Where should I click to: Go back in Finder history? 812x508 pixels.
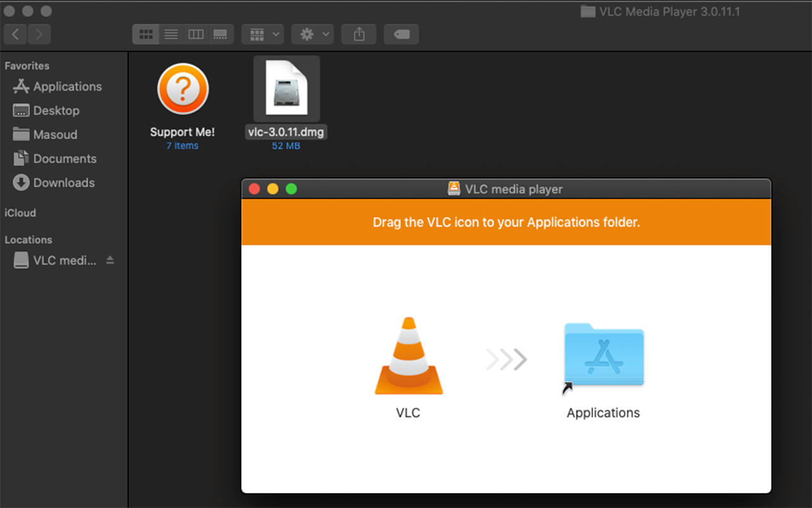(x=15, y=34)
